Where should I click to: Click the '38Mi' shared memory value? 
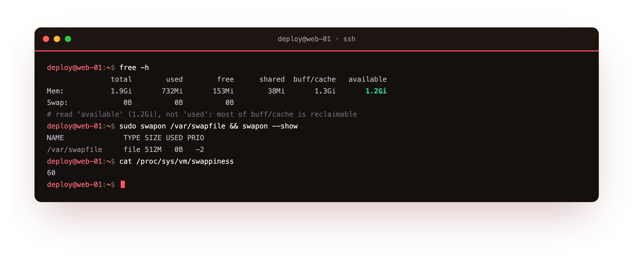[276, 91]
